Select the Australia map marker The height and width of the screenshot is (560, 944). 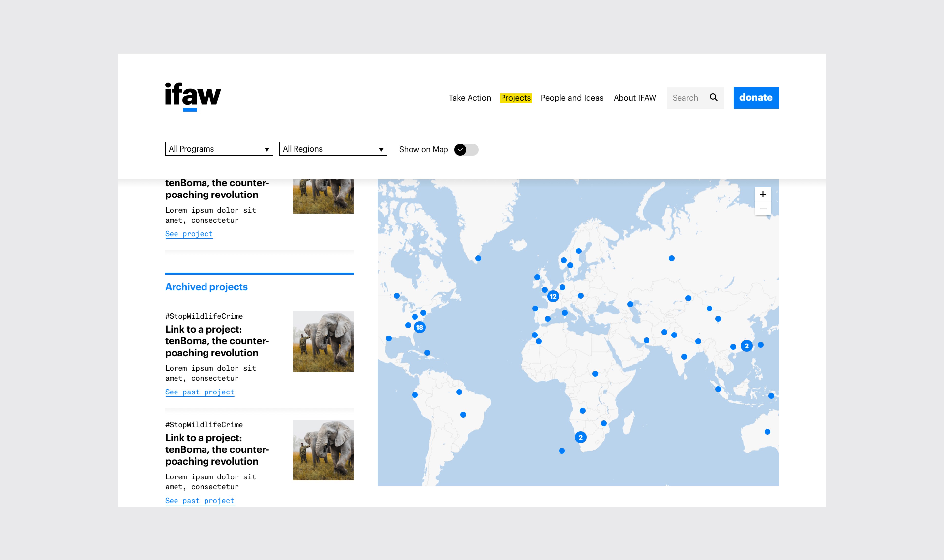coord(767,432)
